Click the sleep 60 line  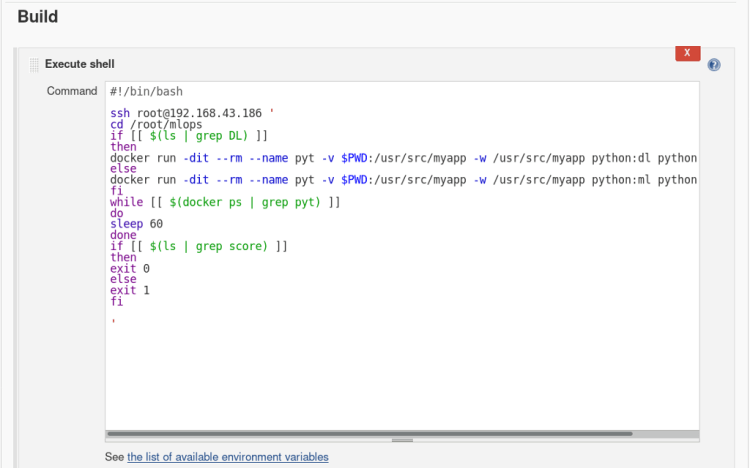point(136,224)
